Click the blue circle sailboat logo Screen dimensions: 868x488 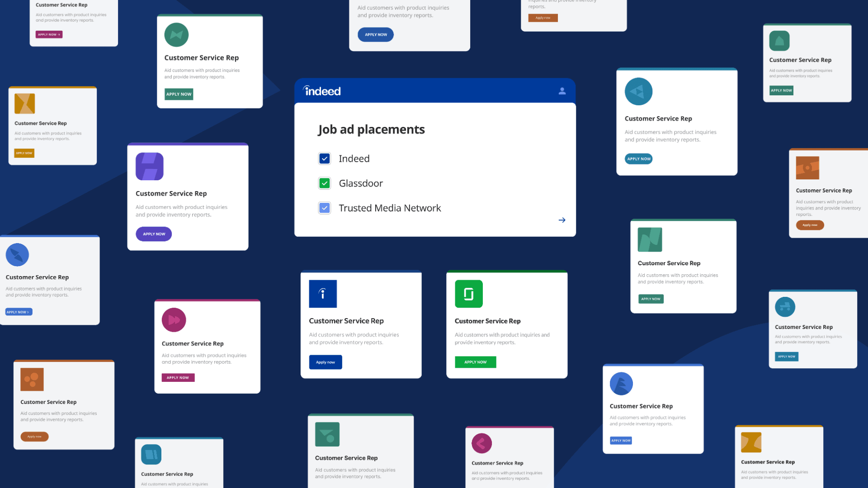tap(621, 384)
